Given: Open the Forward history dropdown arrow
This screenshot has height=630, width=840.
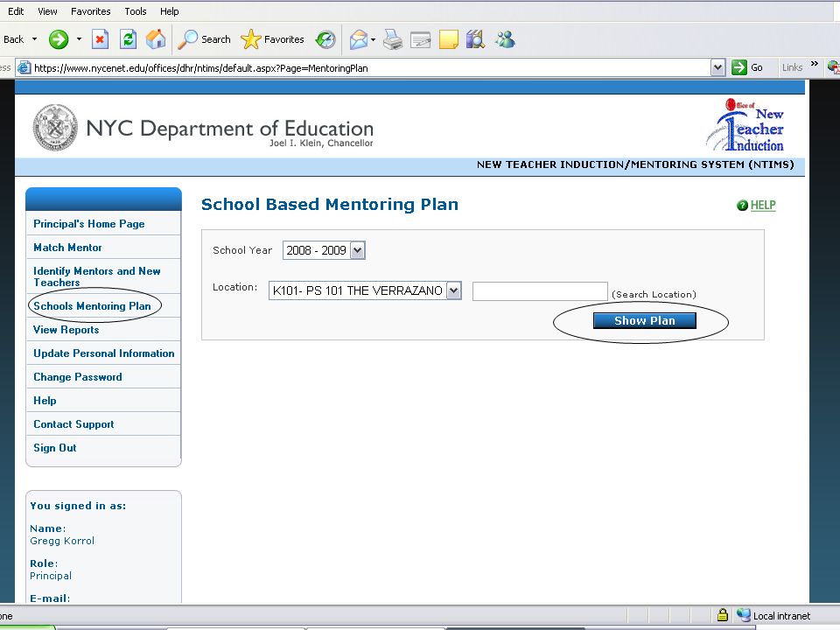Looking at the screenshot, I should click(79, 39).
